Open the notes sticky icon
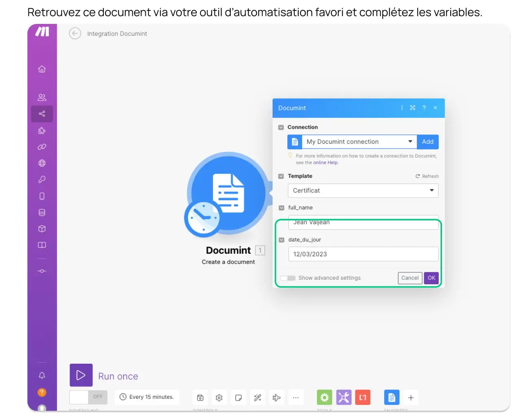Screen dimensions: 521x420 (x=239, y=398)
